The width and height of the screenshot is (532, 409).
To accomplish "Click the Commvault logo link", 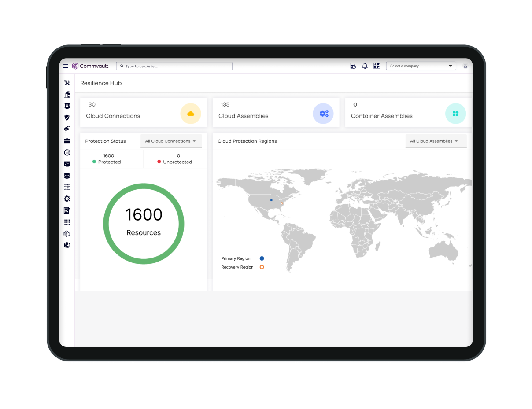I will click(90, 66).
